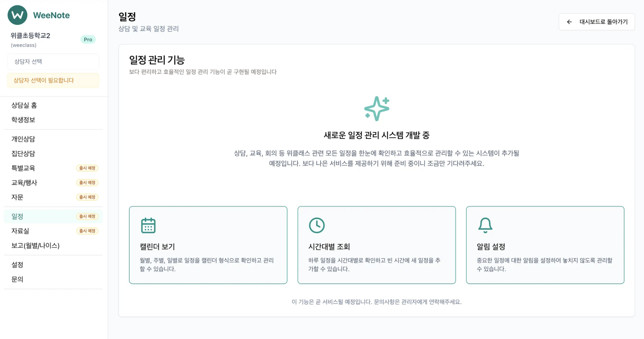Image resolution: width=644 pixels, height=339 pixels.
Task: Expand the 보고(월별/나이스) menu item
Action: (x=35, y=245)
